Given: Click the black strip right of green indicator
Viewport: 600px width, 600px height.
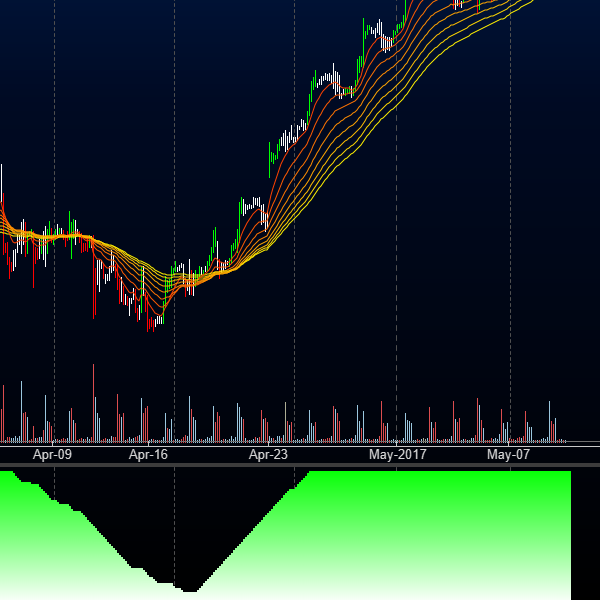Looking at the screenshot, I should [585, 535].
